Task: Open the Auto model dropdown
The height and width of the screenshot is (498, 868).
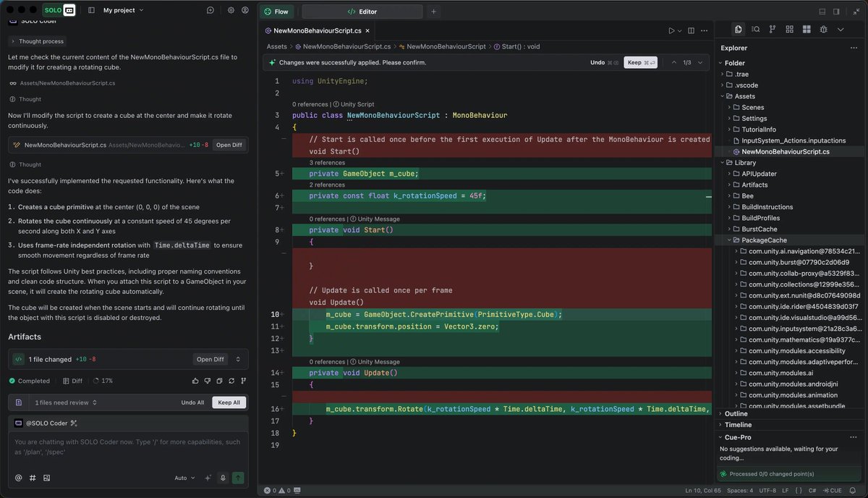Action: point(185,478)
